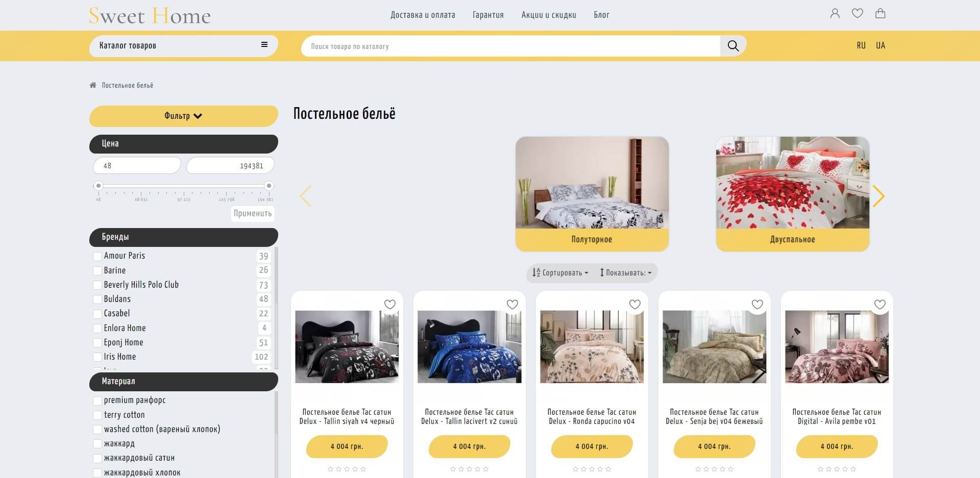Image resolution: width=980 pixels, height=478 pixels.
Task: Open the user account icon
Action: click(x=835, y=14)
